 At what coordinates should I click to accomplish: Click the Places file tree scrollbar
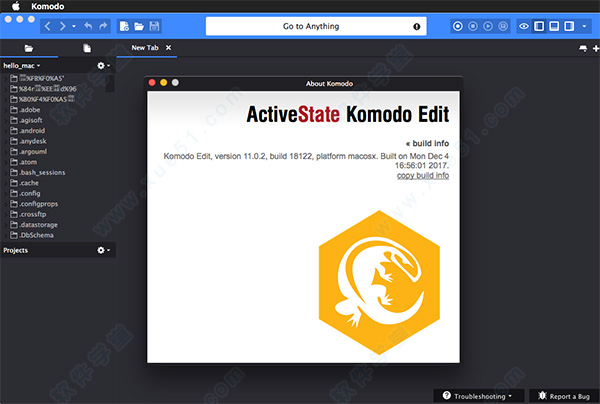[110, 83]
